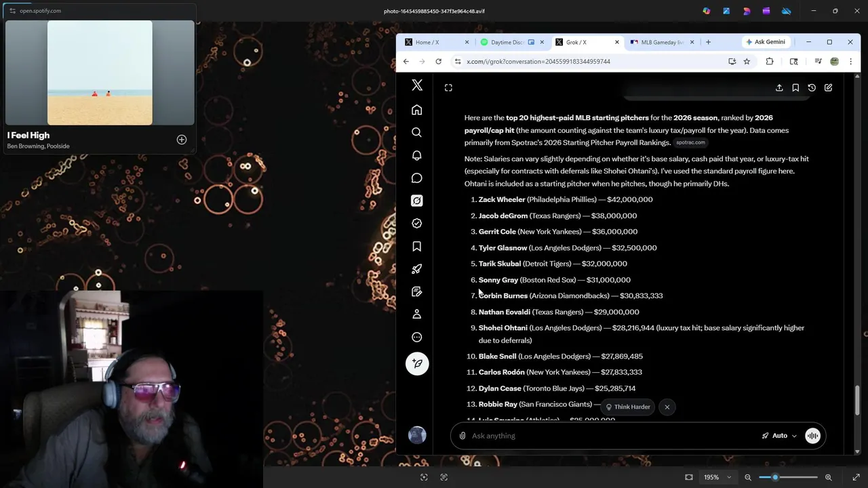The width and height of the screenshot is (868, 488).
Task: Start a new Grok chat
Action: point(828,87)
